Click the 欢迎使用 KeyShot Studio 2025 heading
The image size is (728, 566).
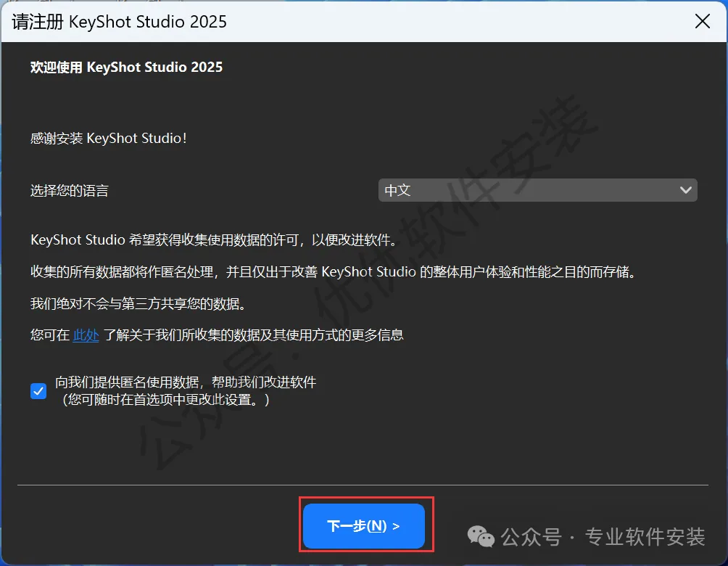pos(126,67)
